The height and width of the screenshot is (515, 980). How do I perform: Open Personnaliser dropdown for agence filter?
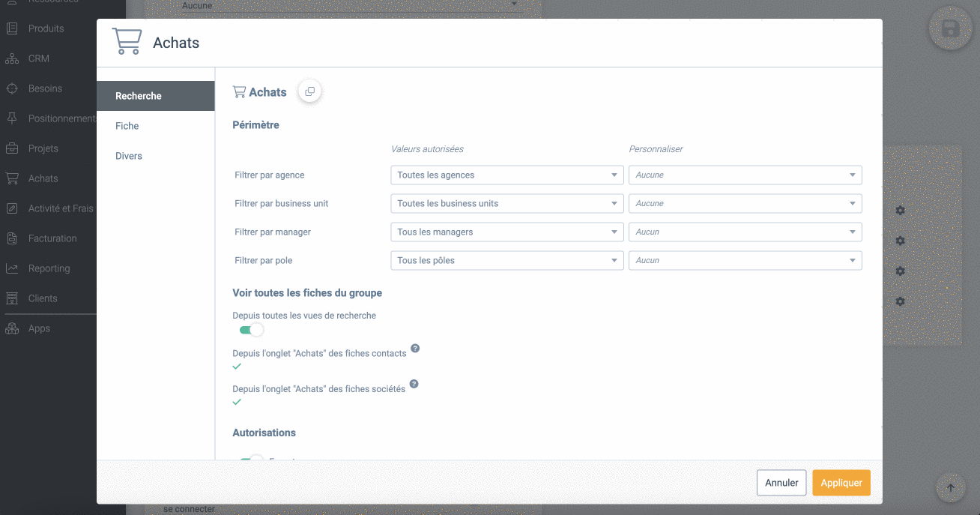745,175
